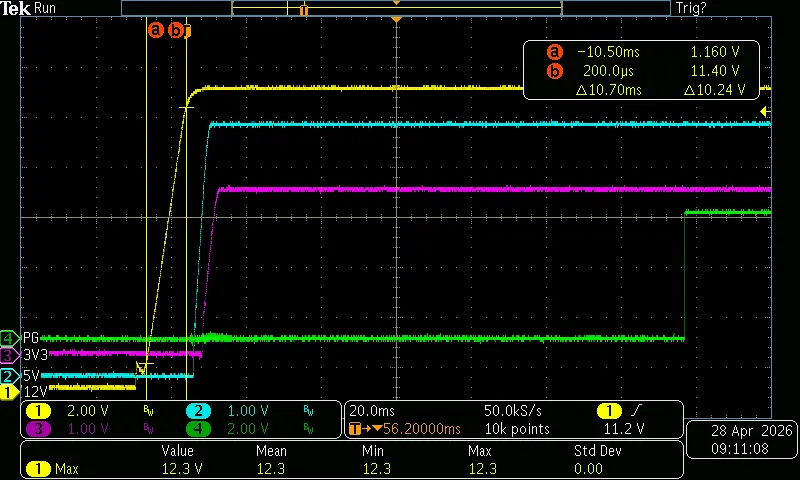Select the channel 4 PG ground marker

pyautogui.click(x=9, y=338)
